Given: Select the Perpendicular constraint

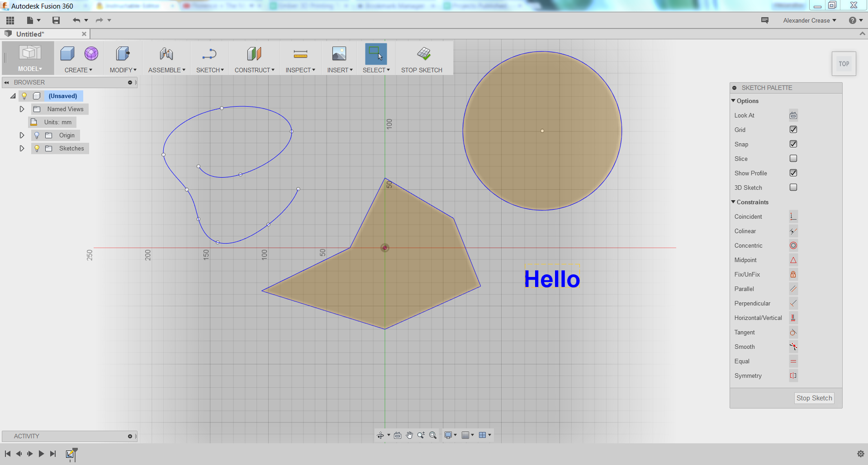Looking at the screenshot, I should (793, 303).
